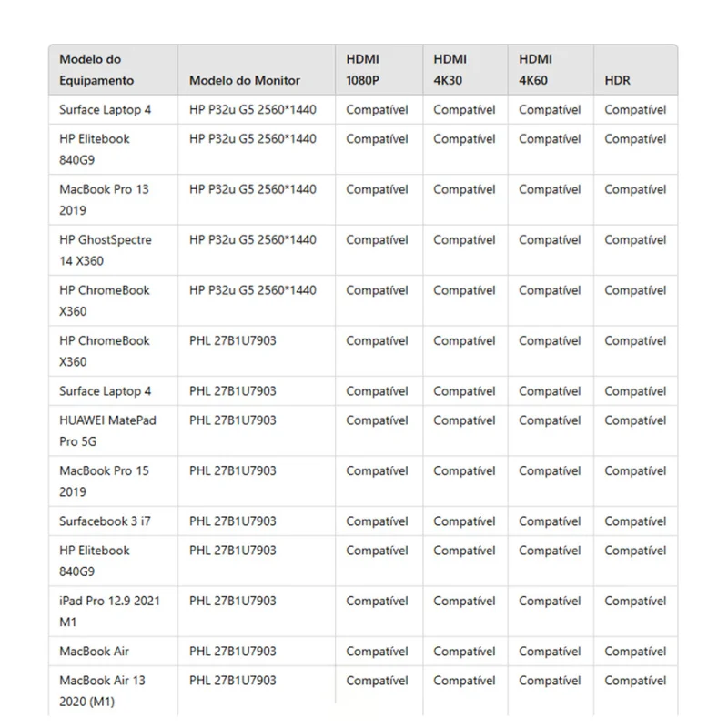Click the "MacBook Pro 13 2019" cell
Screen dimensions: 728x728
113,199
